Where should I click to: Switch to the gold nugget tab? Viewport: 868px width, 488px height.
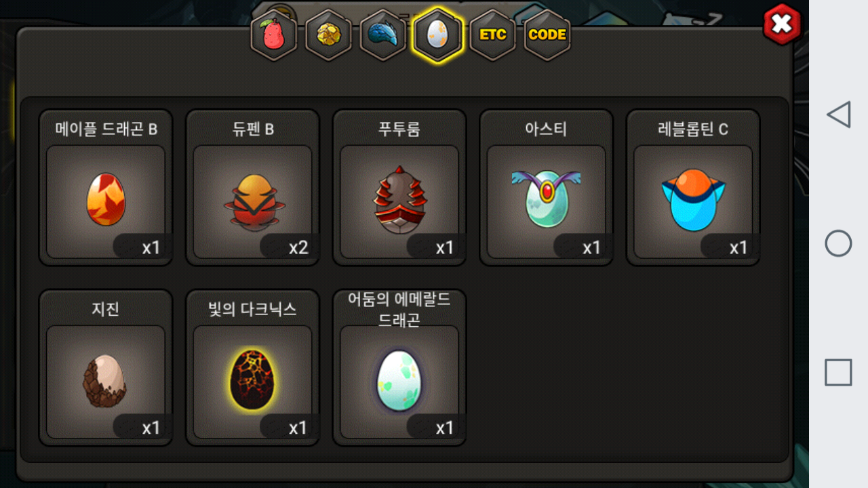tap(329, 35)
